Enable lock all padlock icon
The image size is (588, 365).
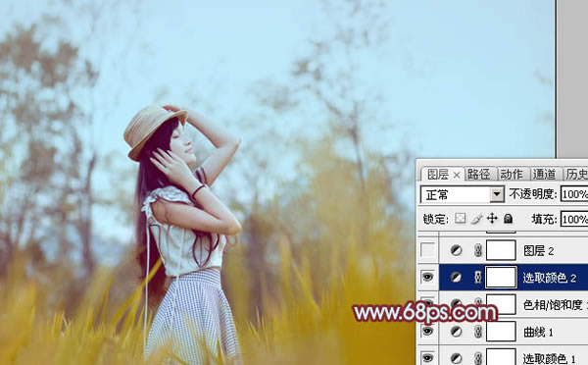click(508, 218)
